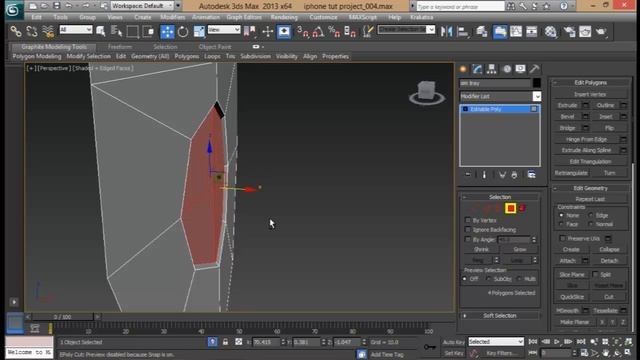Open the Material Editor icon
Screen dimensions: 640x360
(550, 31)
